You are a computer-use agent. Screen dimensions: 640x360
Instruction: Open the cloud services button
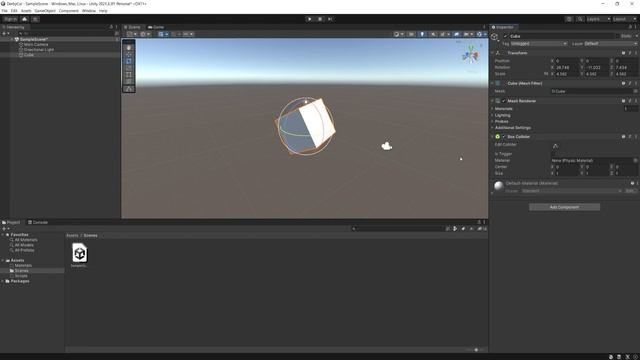[24, 19]
